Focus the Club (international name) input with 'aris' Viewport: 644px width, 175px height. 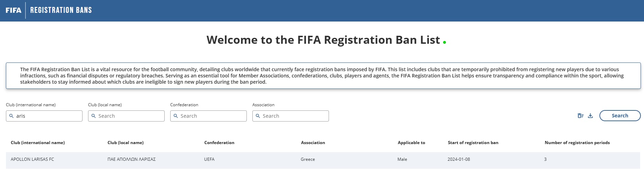(44, 116)
